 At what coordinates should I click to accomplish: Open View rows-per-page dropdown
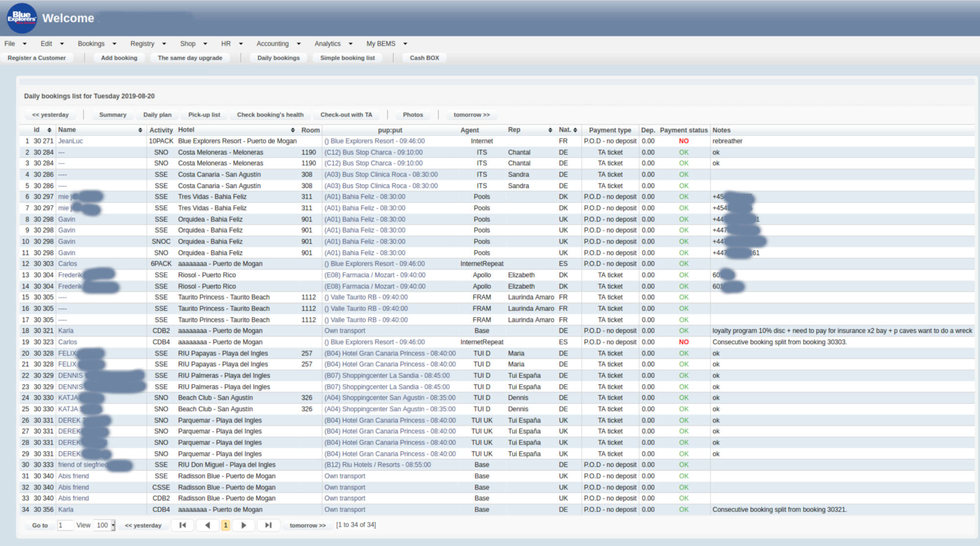coord(104,525)
